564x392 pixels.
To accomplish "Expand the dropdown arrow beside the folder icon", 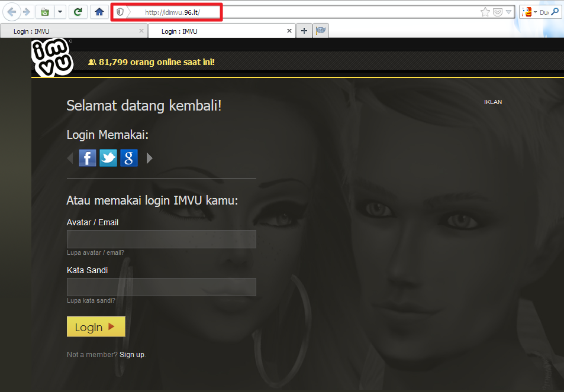I will 60,12.
